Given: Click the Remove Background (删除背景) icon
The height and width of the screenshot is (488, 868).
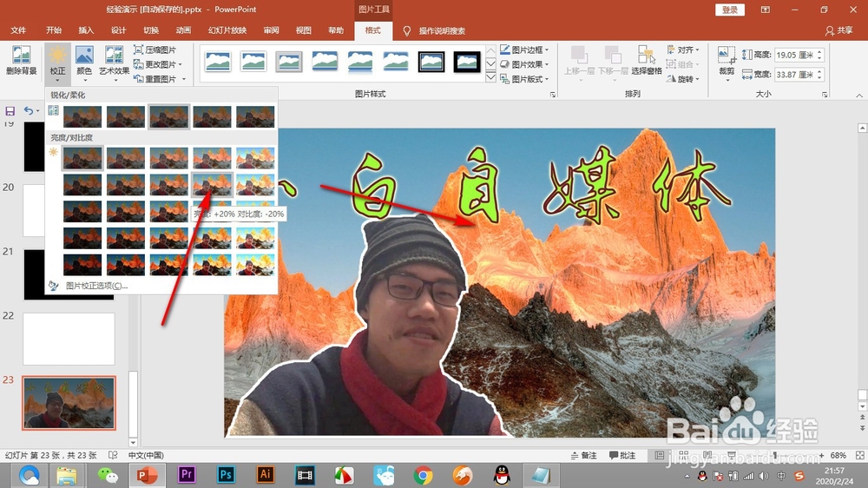Looking at the screenshot, I should click(x=21, y=61).
